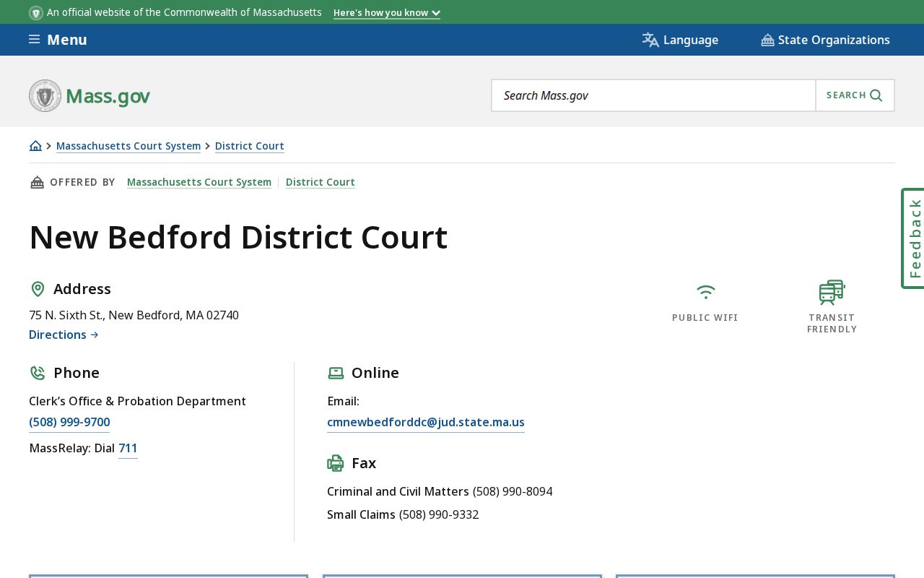The width and height of the screenshot is (924, 578).
Task: Click the Search button
Action: click(x=855, y=95)
